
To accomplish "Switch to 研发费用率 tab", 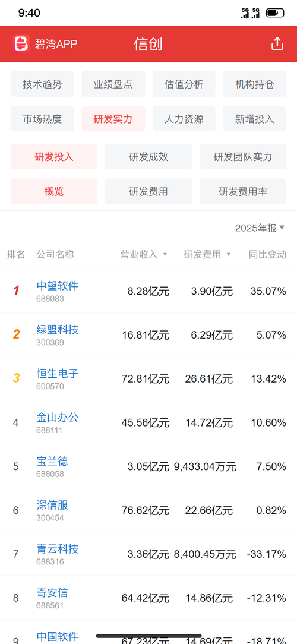I will [243, 191].
